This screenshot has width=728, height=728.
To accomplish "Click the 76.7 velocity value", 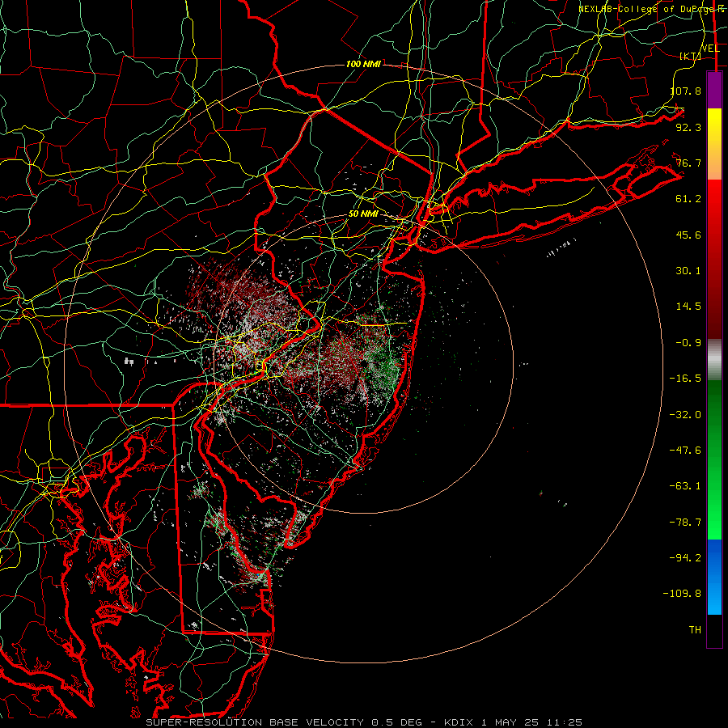I will (x=688, y=163).
